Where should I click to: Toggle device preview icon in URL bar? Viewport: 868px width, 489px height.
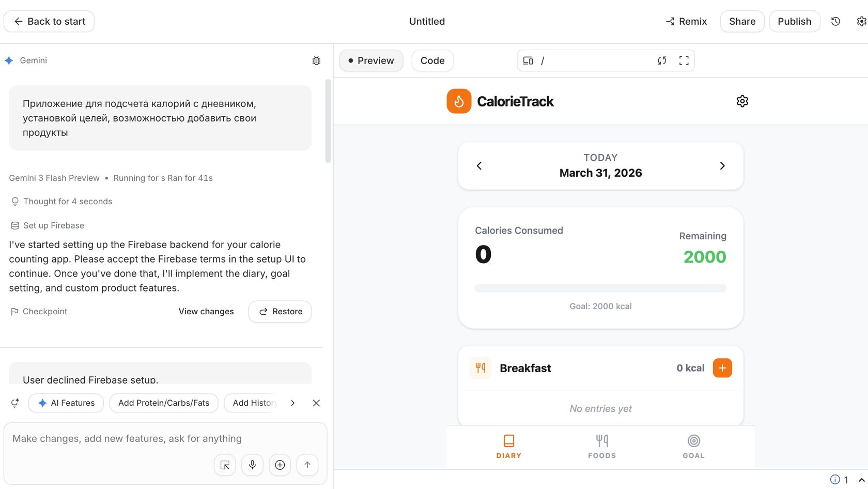(528, 60)
